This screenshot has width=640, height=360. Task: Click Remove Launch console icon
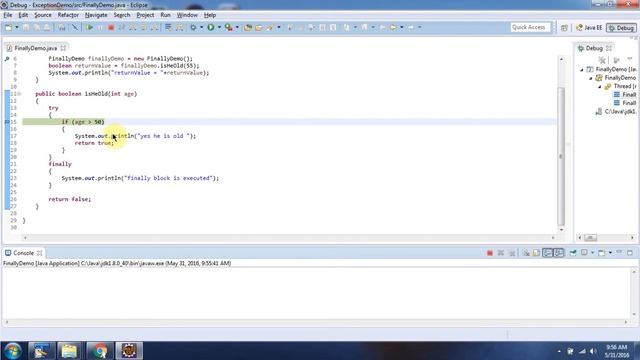pos(501,253)
